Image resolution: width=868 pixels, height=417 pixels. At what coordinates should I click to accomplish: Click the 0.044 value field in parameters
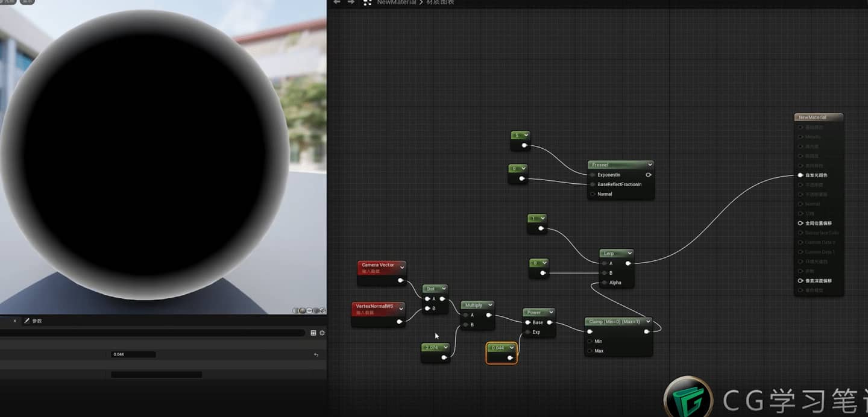coord(134,354)
